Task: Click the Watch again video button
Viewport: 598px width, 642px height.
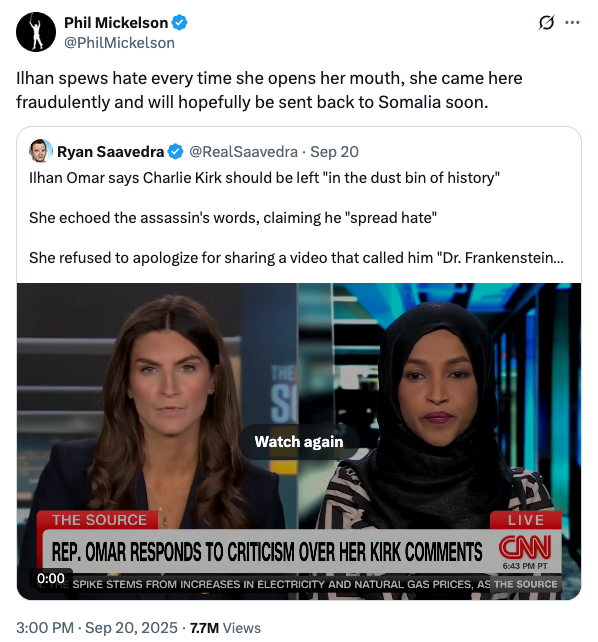Action: tap(299, 442)
